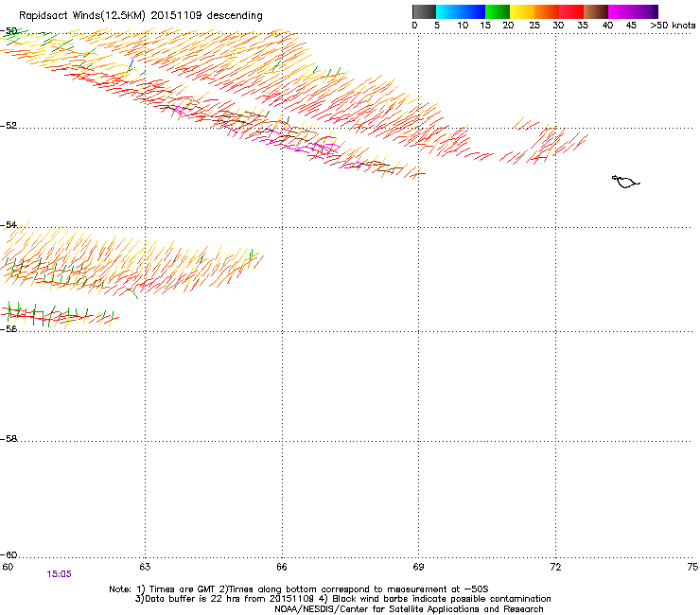Screen dimensions: 700x615
Task: Click the 'Note: 1) Times are GMT' footnote line
Action: tap(299, 589)
